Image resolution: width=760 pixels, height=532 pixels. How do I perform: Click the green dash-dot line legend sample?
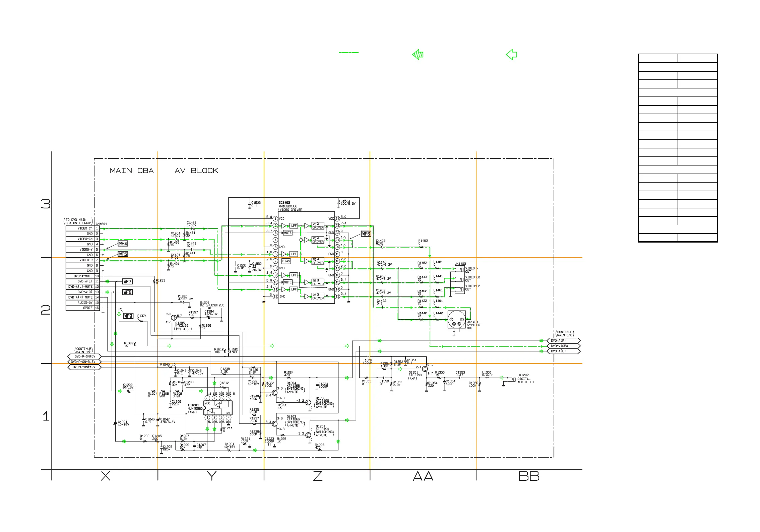pyautogui.click(x=349, y=53)
